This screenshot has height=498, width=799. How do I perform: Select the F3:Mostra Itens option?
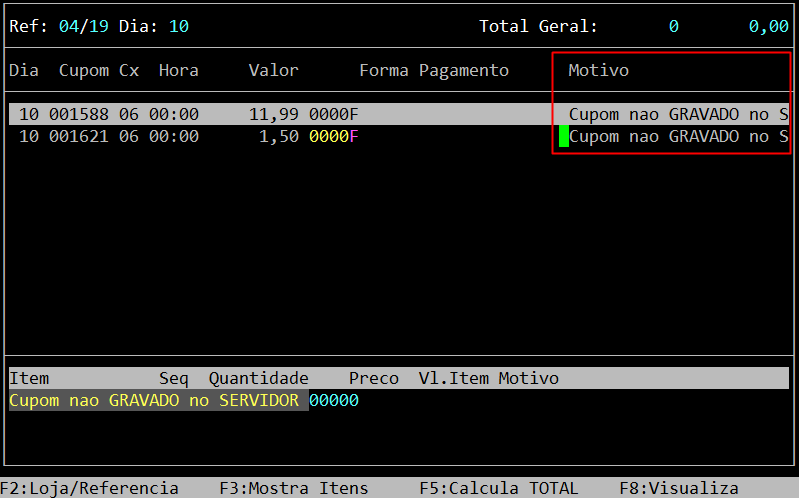click(294, 488)
